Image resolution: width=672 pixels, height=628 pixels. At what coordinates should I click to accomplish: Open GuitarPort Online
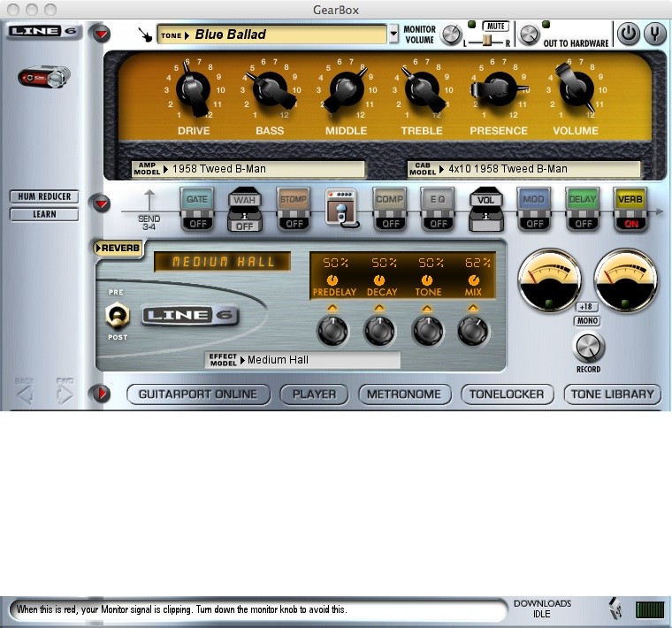198,394
